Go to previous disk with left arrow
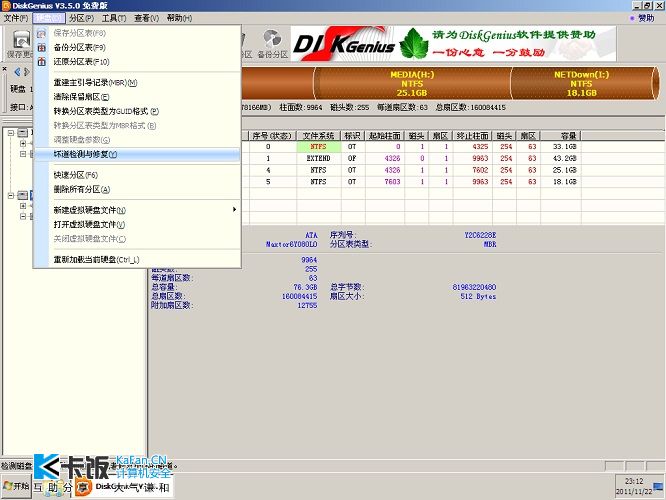This screenshot has width=666, height=500. (17, 72)
